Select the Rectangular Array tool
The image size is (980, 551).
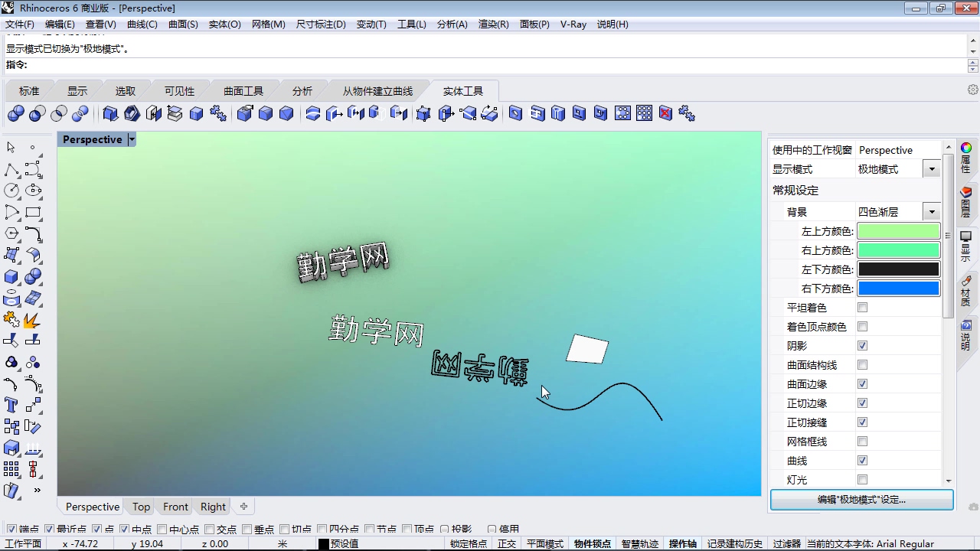(11, 469)
